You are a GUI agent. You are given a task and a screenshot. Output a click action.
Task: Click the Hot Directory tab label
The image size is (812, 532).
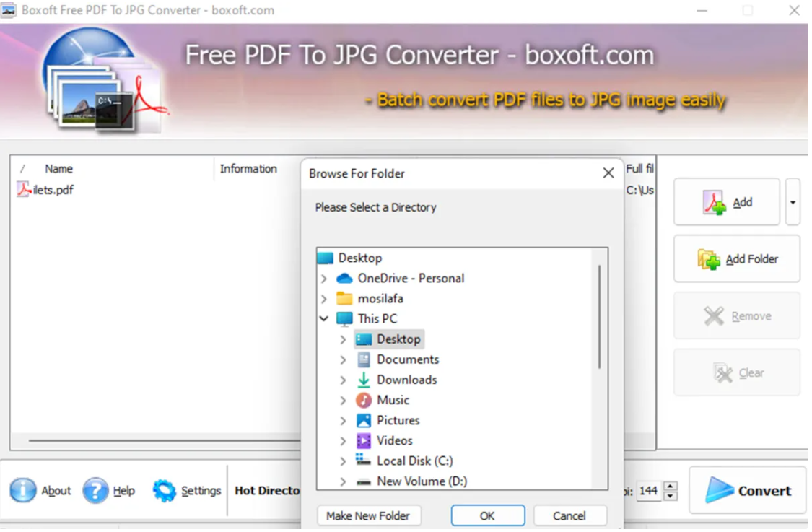[x=269, y=492]
